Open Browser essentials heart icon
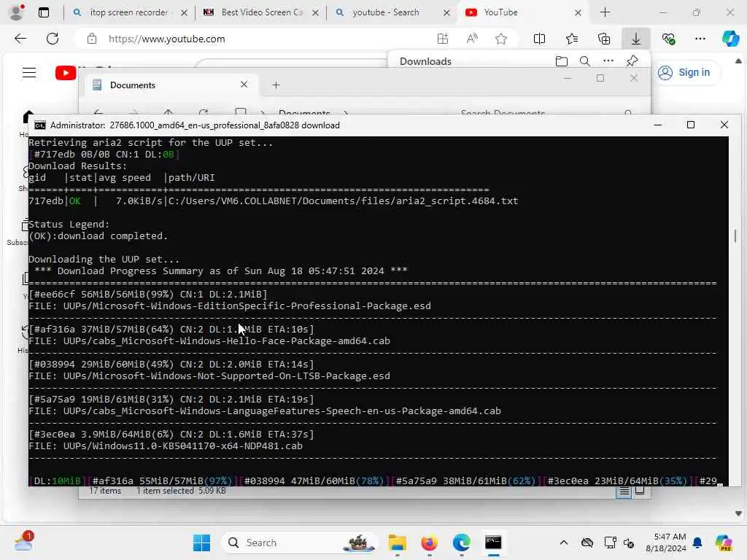The height and width of the screenshot is (560, 747). [x=668, y=39]
